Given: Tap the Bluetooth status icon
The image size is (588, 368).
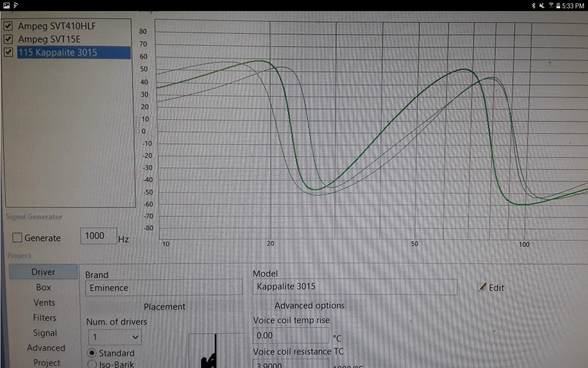Looking at the screenshot, I should point(533,6).
